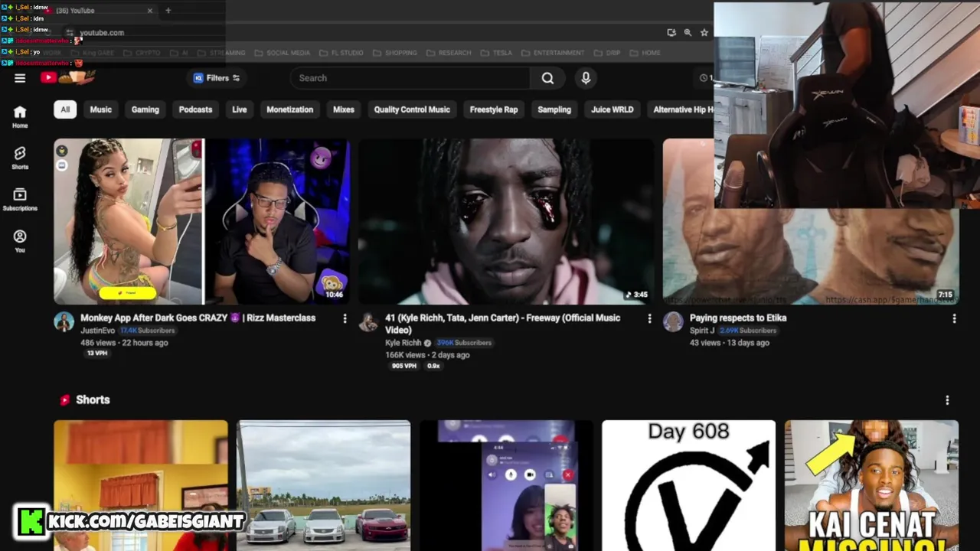This screenshot has height=551, width=980.
Task: Select the Monetization filter chip
Action: pyautogui.click(x=289, y=109)
